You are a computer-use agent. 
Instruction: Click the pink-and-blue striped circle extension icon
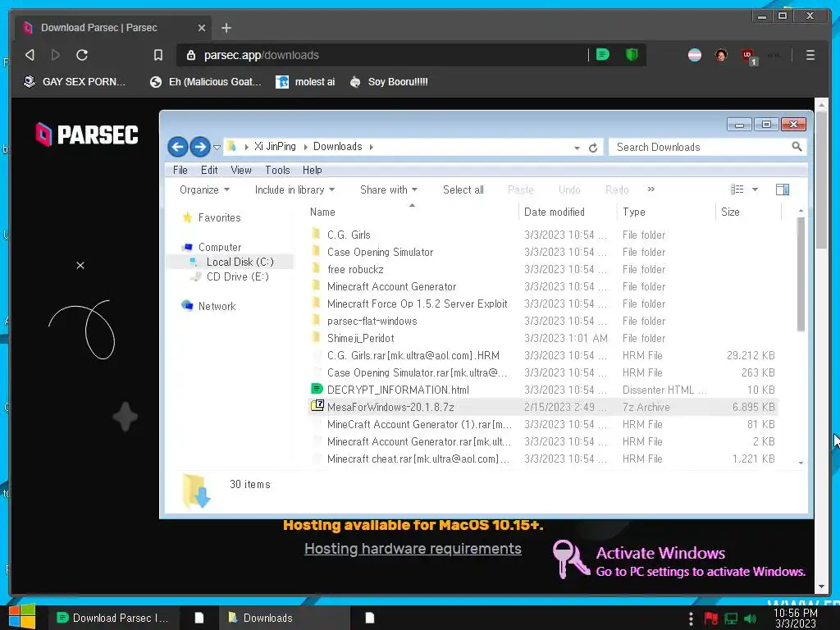[695, 55]
